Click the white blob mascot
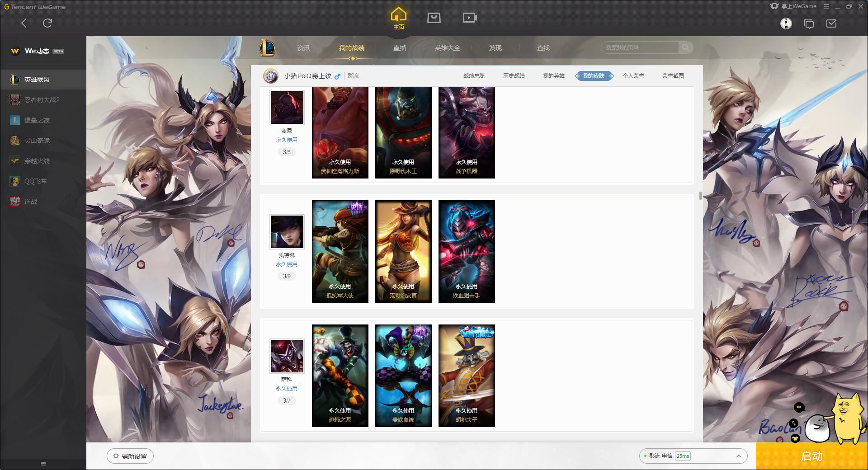The height and width of the screenshot is (470, 868). click(x=817, y=428)
